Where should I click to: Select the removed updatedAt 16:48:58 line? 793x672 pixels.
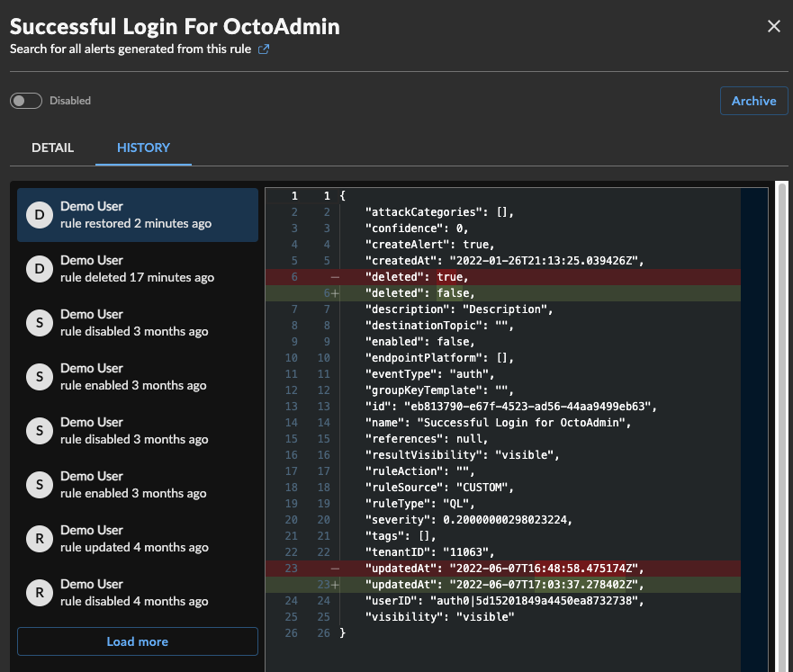pyautogui.click(x=502, y=569)
